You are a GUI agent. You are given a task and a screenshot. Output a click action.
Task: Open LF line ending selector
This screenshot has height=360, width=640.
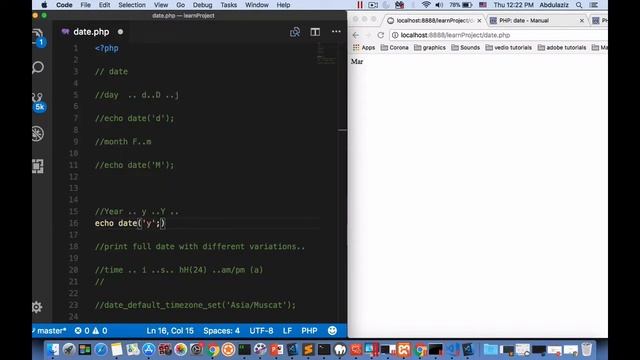[x=287, y=331]
